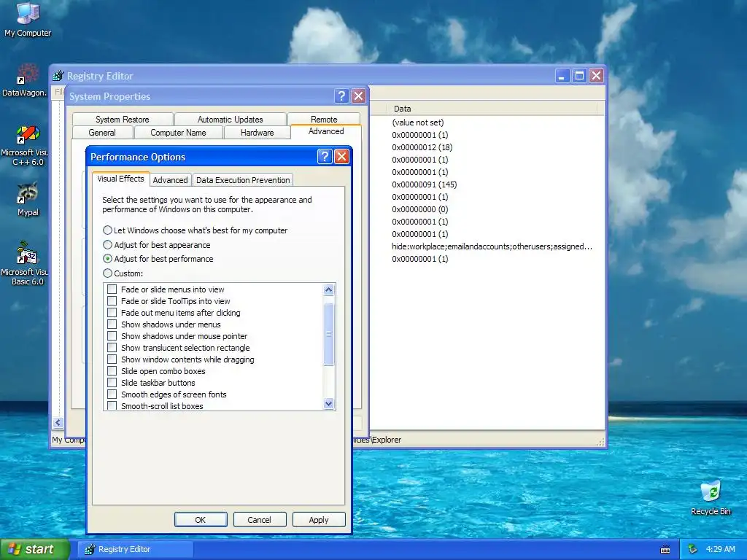Enable Smooth-scroll list boxes
Viewport: 747px width, 560px height.
(x=112, y=405)
